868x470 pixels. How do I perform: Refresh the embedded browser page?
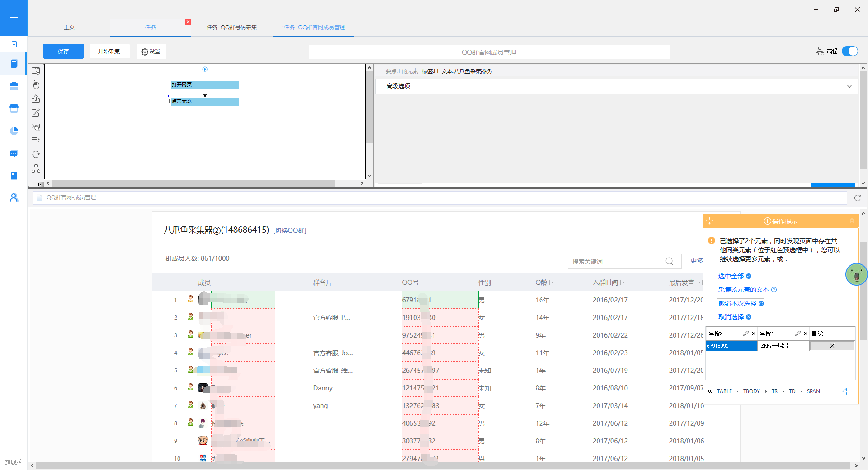coord(857,198)
